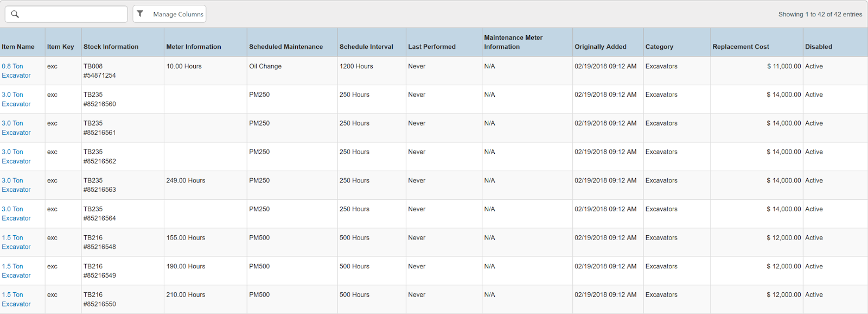Screen dimensions: 868x314
Task: Sort by Replacement Cost column header
Action: (x=741, y=47)
